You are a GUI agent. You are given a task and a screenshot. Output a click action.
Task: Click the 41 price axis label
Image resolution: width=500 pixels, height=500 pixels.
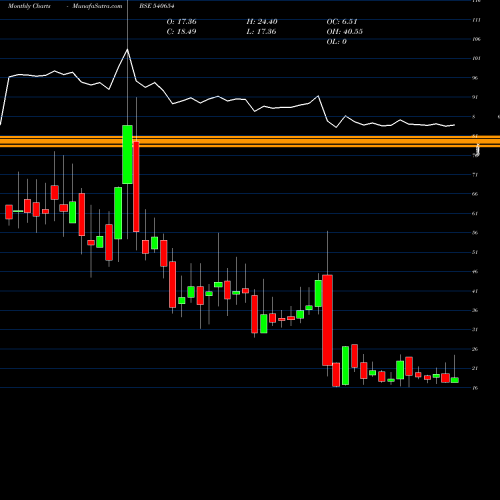475,291
